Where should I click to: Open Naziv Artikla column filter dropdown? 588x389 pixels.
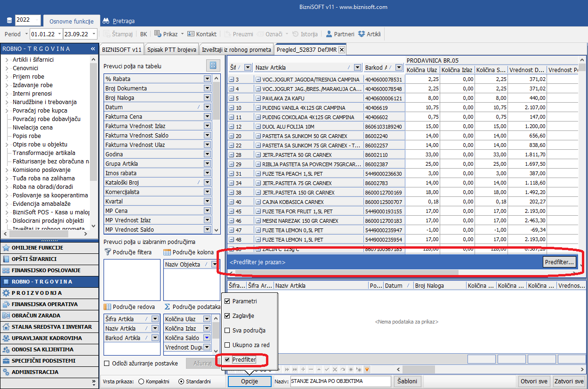(357, 68)
